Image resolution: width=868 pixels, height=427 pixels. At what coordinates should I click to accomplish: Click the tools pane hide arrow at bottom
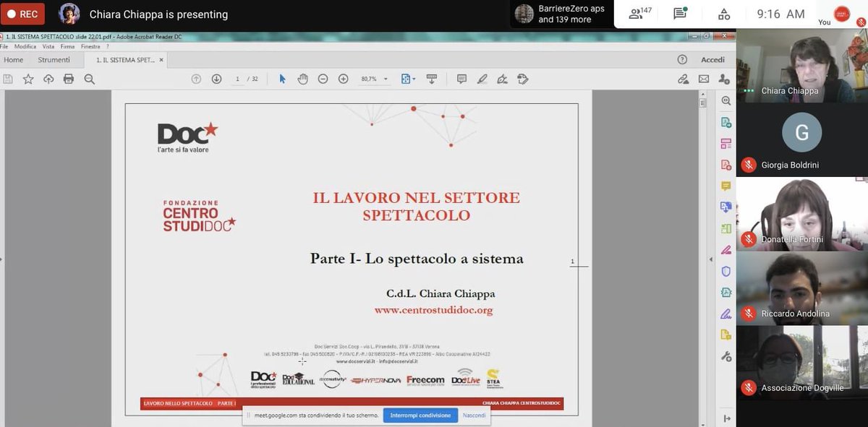pyautogui.click(x=726, y=418)
